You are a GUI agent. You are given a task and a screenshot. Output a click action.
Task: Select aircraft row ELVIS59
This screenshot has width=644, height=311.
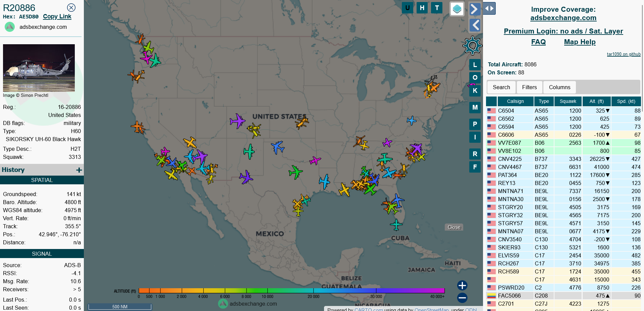tap(563, 255)
